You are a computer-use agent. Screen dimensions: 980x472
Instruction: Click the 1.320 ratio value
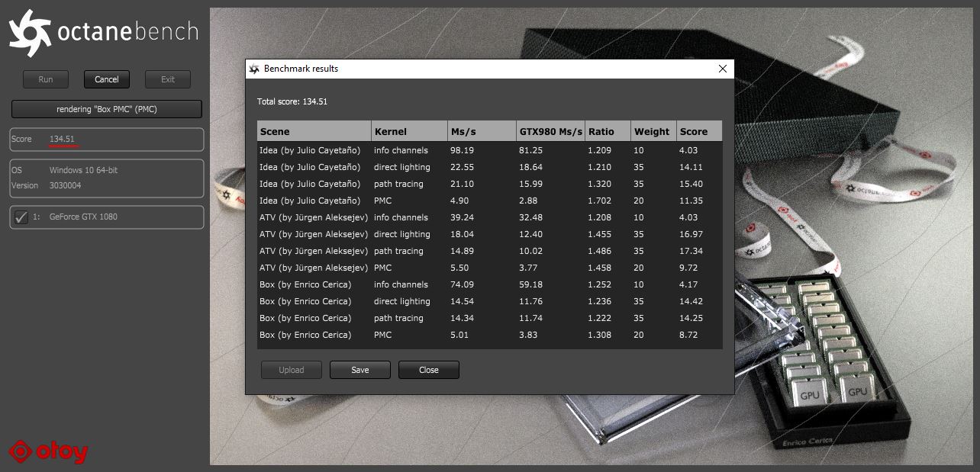(x=599, y=184)
